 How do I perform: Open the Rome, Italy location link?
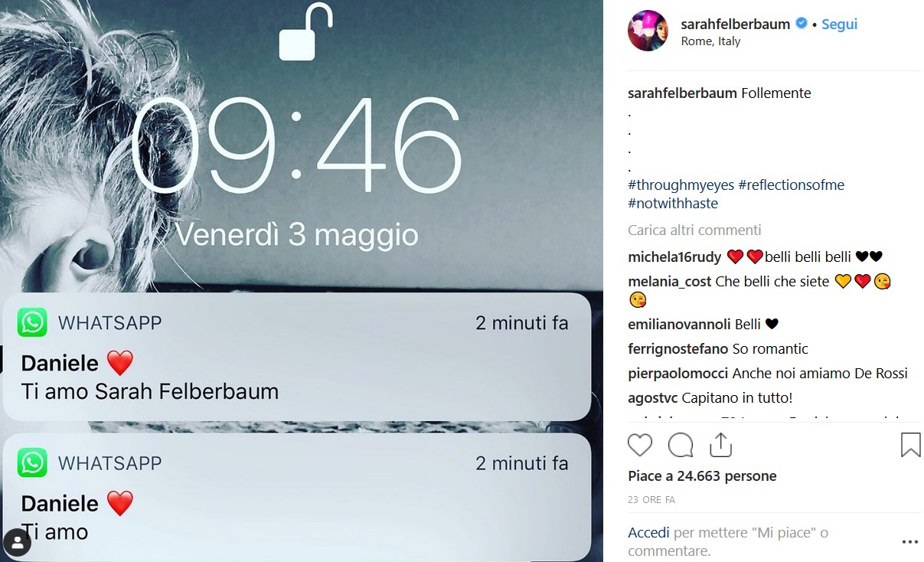[710, 41]
